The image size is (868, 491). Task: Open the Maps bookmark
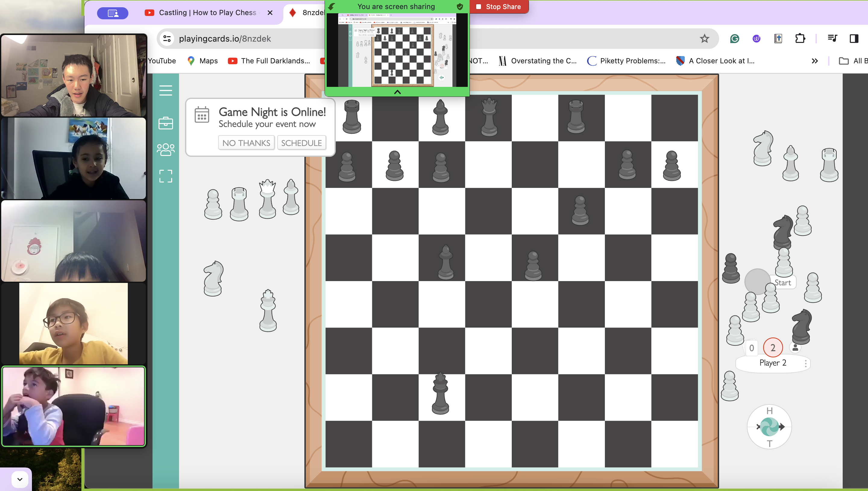pos(203,61)
